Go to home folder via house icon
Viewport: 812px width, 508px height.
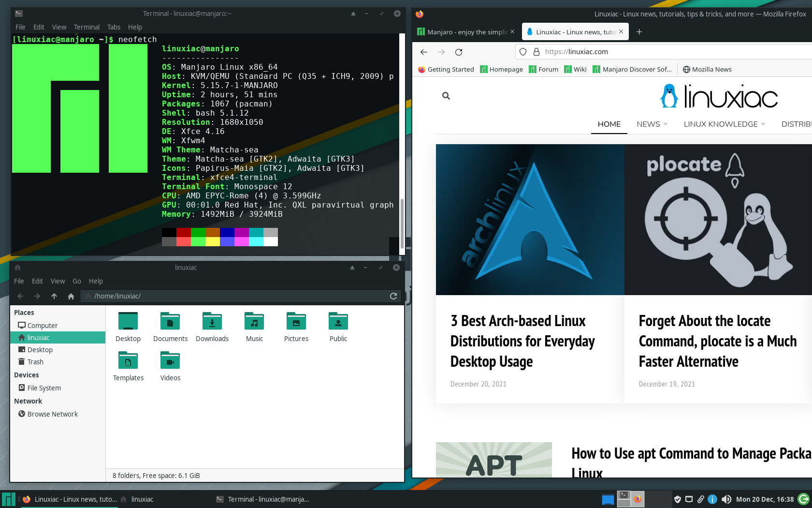click(71, 296)
